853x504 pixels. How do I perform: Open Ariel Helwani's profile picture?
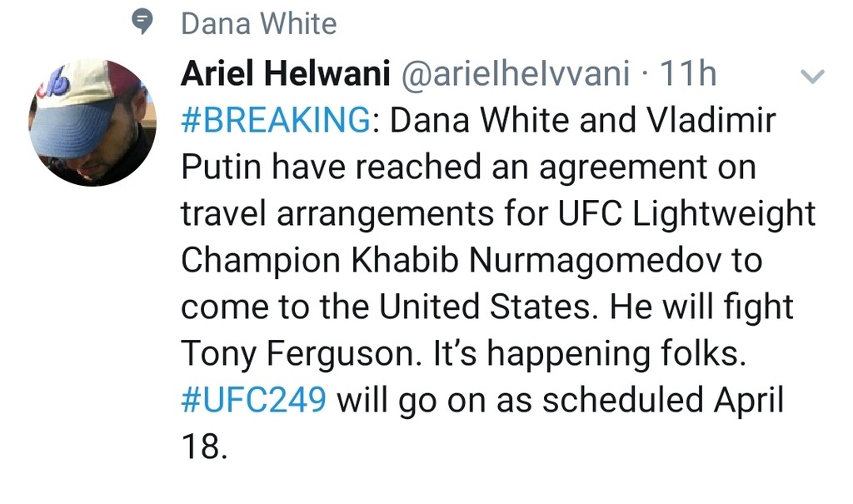point(92,122)
